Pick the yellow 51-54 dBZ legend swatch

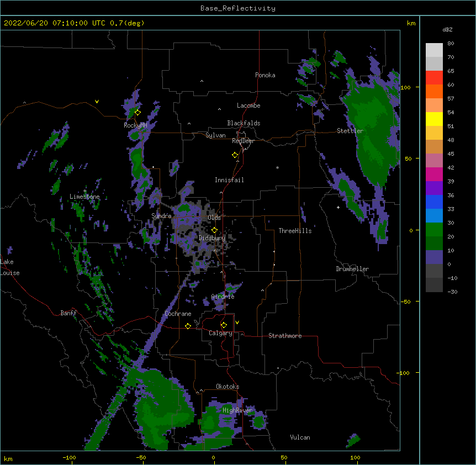pyautogui.click(x=434, y=119)
